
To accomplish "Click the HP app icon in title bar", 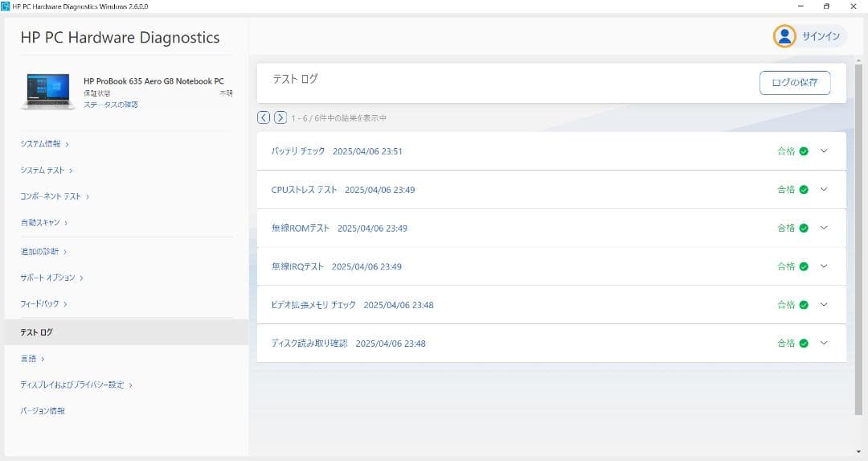I will pyautogui.click(x=6, y=6).
